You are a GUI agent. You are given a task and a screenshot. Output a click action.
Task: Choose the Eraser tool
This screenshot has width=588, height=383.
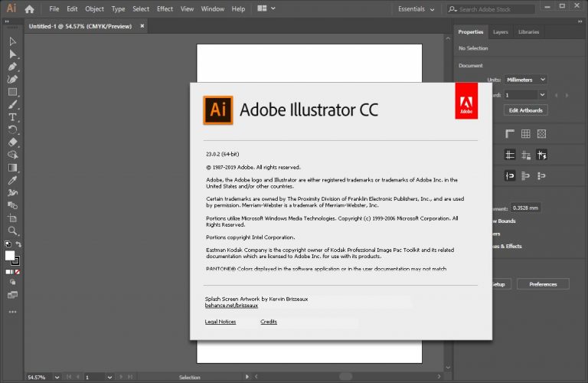pos(13,142)
